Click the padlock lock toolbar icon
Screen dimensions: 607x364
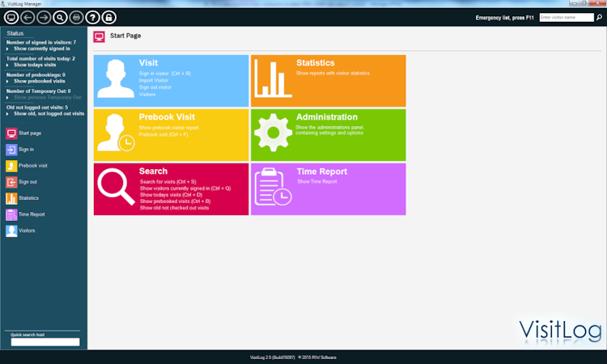(x=108, y=18)
